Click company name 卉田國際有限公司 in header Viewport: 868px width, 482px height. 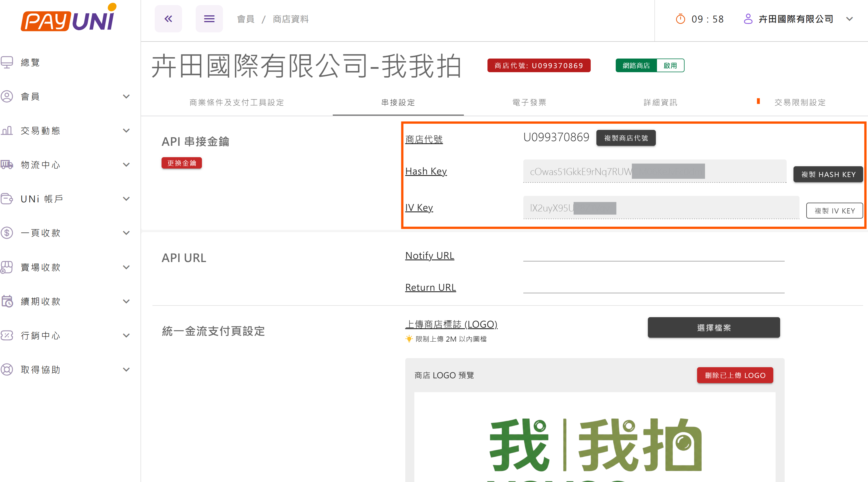coord(796,19)
